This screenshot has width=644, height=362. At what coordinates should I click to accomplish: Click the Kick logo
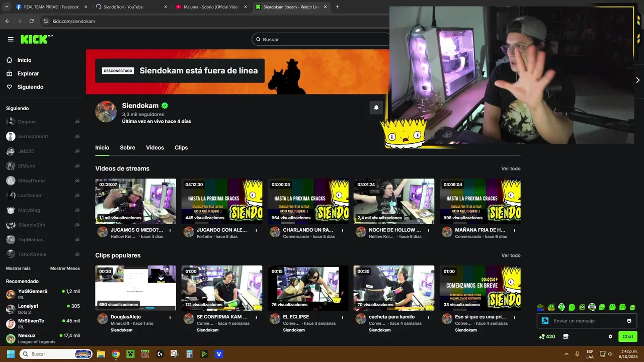coord(37,39)
